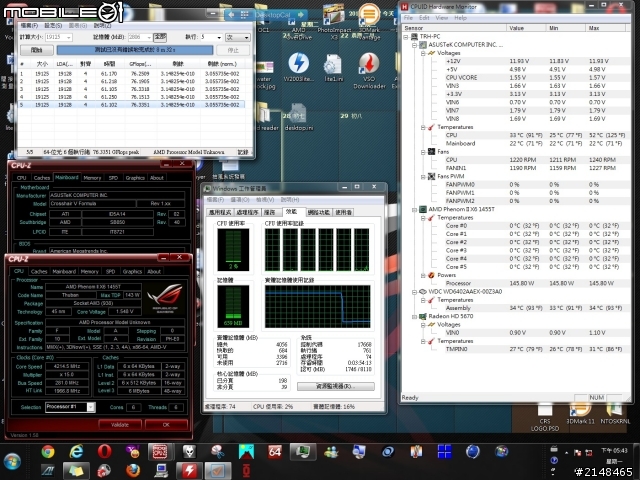This screenshot has height=480, width=640.
Task: Collapse the Fans PWM group in HWMonitor
Action: [x=423, y=177]
